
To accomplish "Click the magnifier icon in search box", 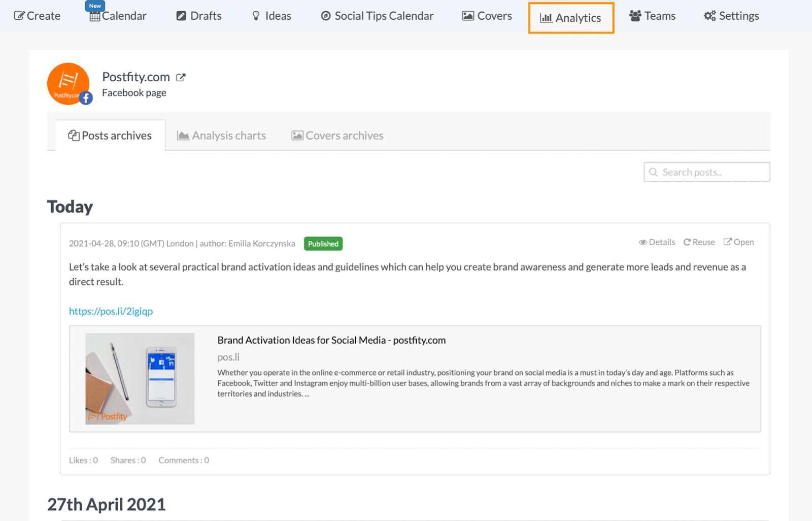I will [653, 172].
